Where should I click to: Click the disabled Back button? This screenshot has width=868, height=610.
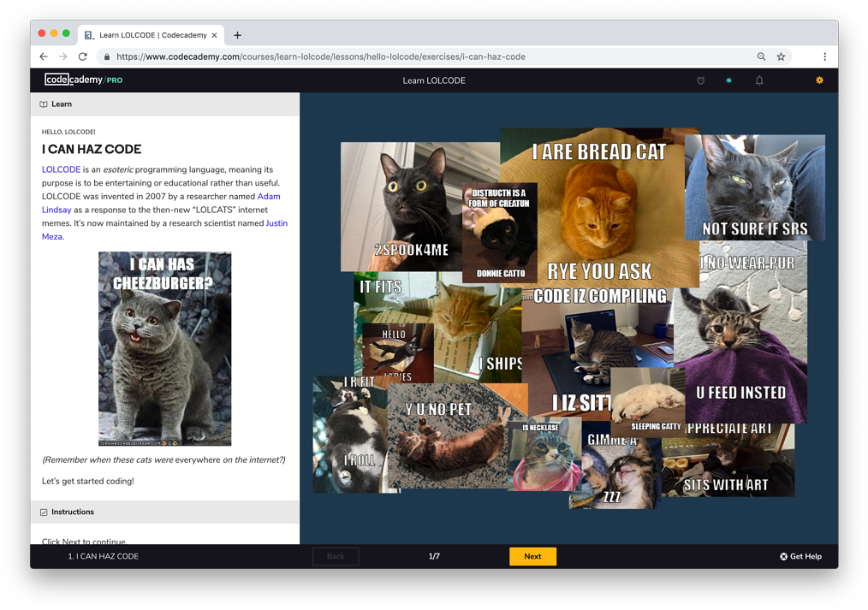[x=336, y=556]
